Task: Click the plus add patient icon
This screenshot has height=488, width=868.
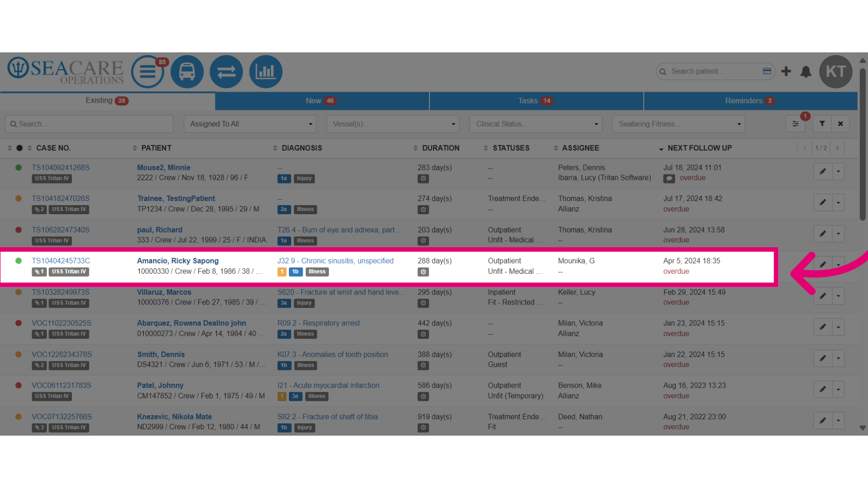Action: 786,71
